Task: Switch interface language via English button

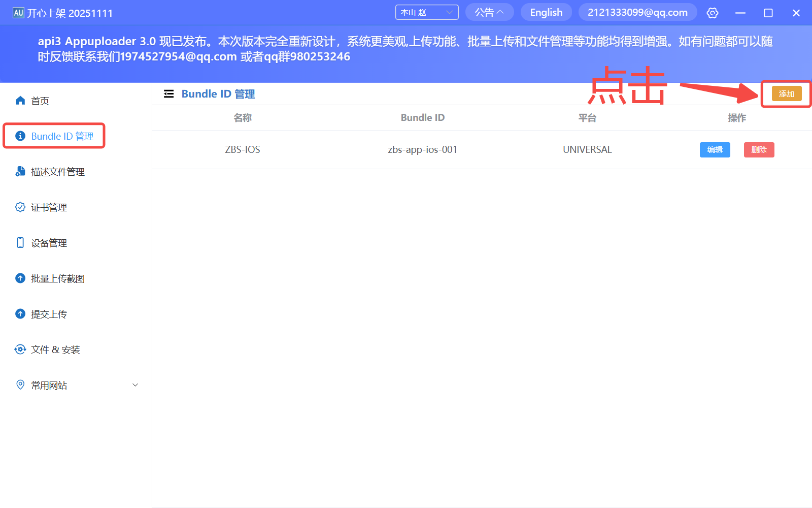Action: (546, 12)
